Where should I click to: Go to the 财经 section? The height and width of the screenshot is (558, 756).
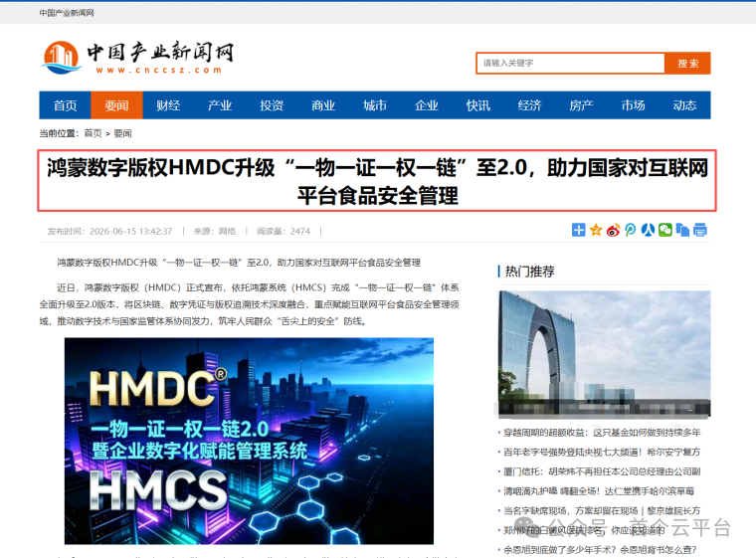point(168,105)
